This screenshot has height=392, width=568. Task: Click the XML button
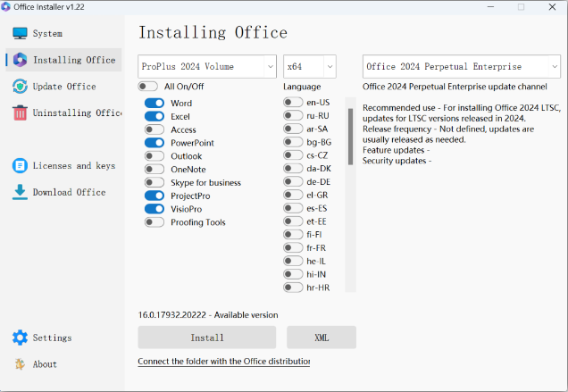tap(321, 338)
